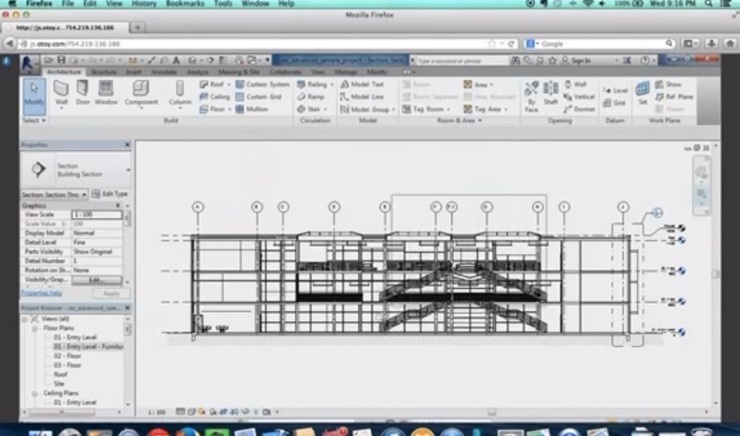Image resolution: width=740 pixels, height=436 pixels.
Task: Add a Grid datum
Action: point(614,102)
